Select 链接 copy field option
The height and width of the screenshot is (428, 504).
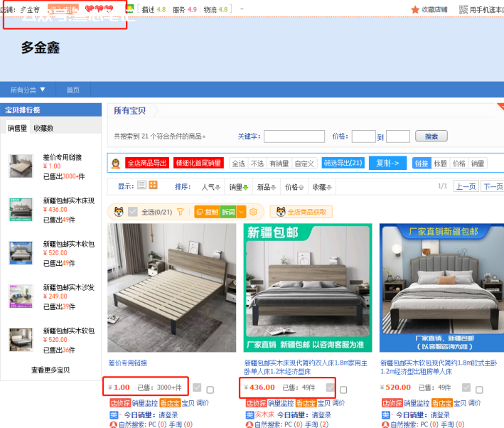(422, 164)
